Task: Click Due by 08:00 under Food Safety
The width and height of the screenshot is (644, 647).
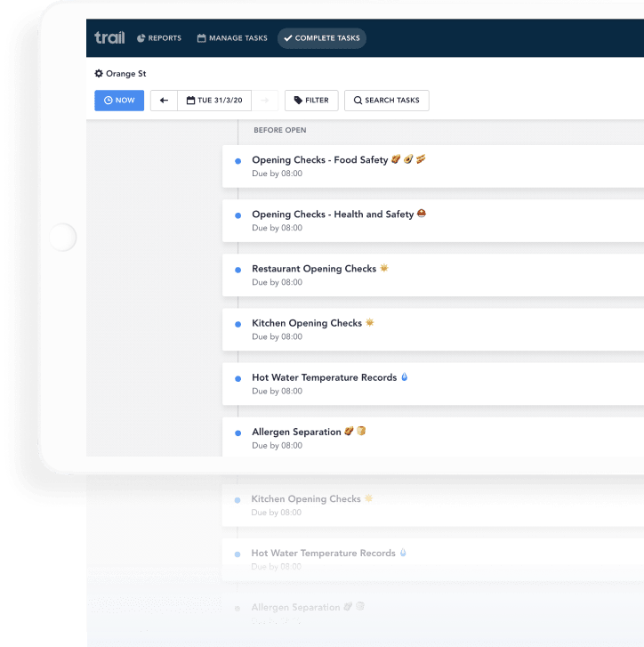Action: tap(277, 174)
